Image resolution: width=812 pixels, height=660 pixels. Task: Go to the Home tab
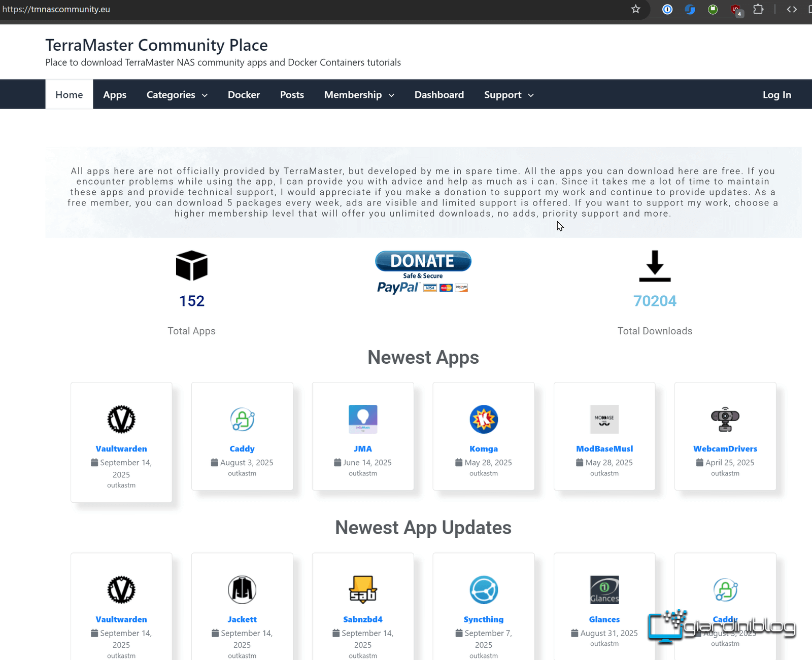point(69,95)
